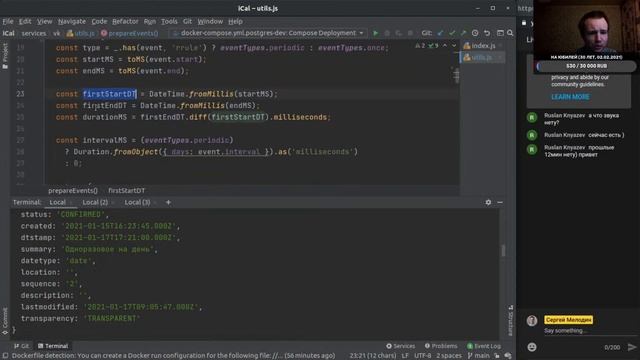Open the run configuration dropdown

[x=267, y=33]
